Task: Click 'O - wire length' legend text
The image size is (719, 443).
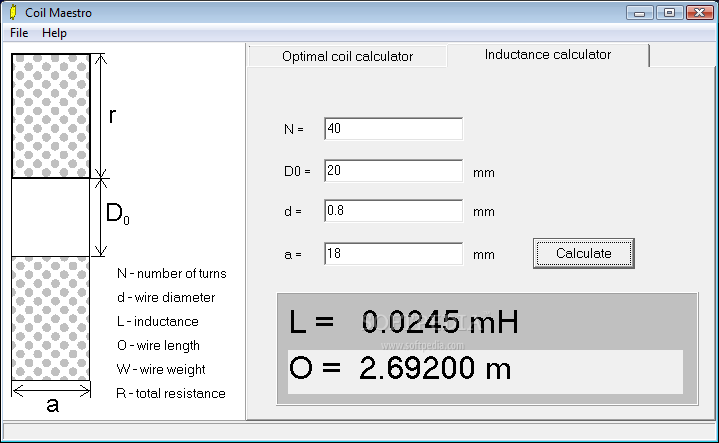Action: pos(158,345)
